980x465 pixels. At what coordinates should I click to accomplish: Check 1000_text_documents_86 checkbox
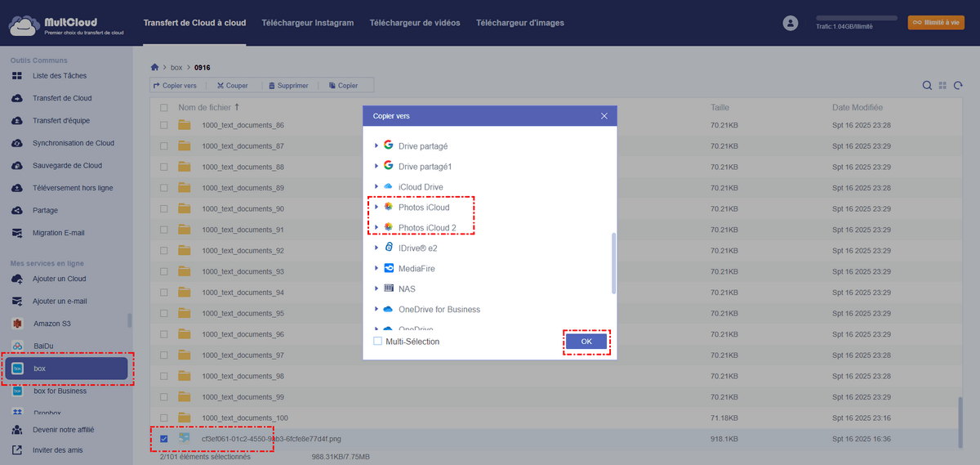point(164,125)
